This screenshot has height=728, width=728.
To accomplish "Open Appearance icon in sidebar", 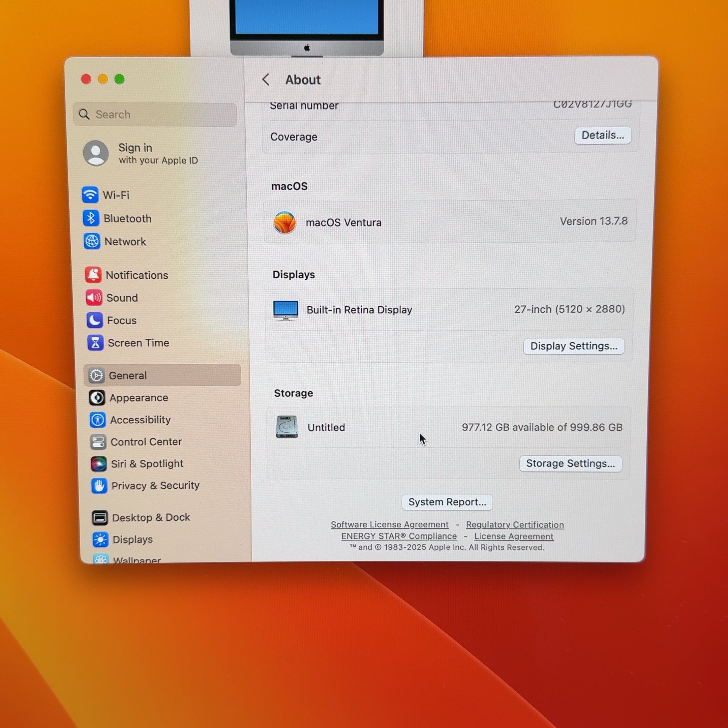I will click(x=97, y=398).
